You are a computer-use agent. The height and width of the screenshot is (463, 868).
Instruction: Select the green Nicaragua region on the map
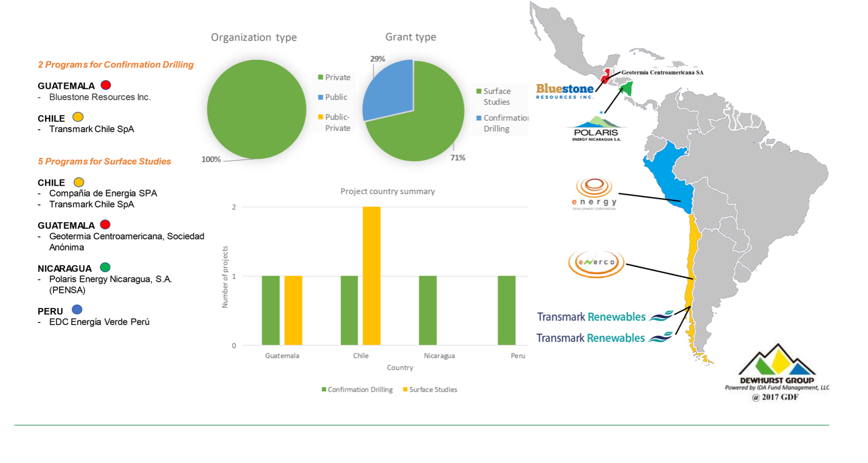(626, 88)
